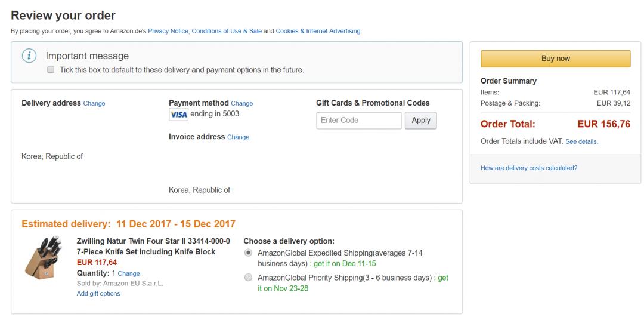Select AmazonGlobal Expedited Shipping option

(248, 253)
